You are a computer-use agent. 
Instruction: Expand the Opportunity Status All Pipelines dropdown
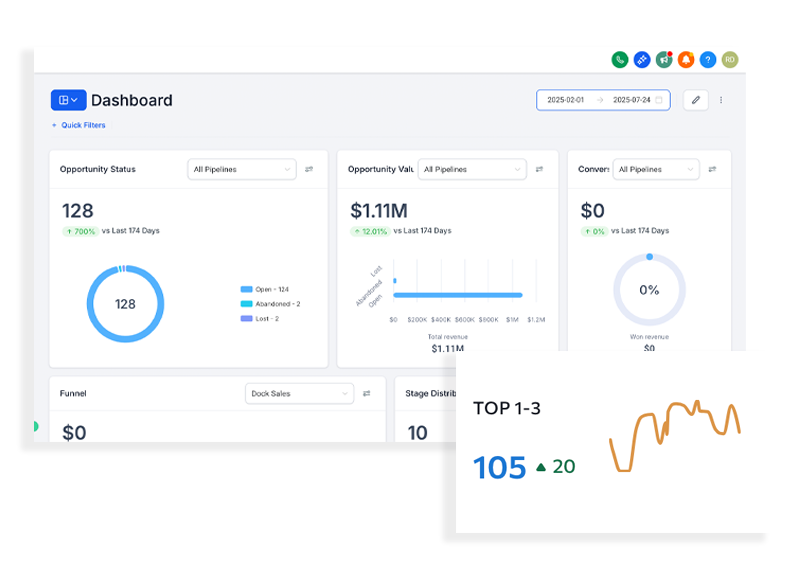[x=242, y=169]
